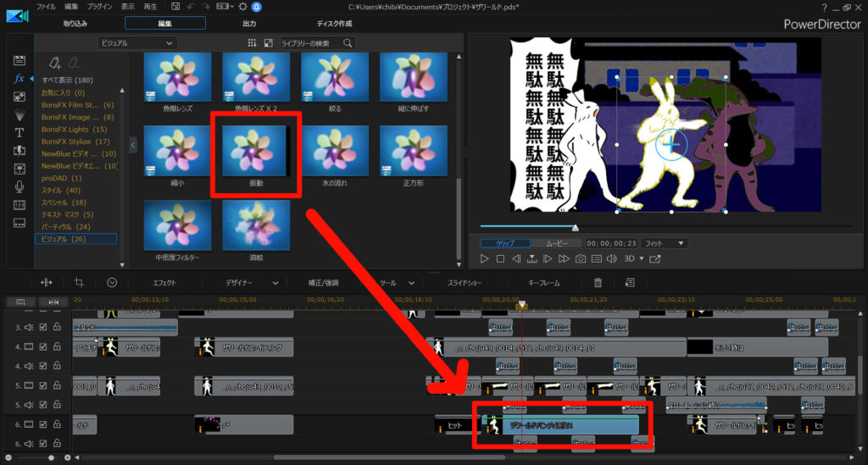Open the Media Room icon in sidebar
Screen dimensions: 868x465
coord(19,60)
